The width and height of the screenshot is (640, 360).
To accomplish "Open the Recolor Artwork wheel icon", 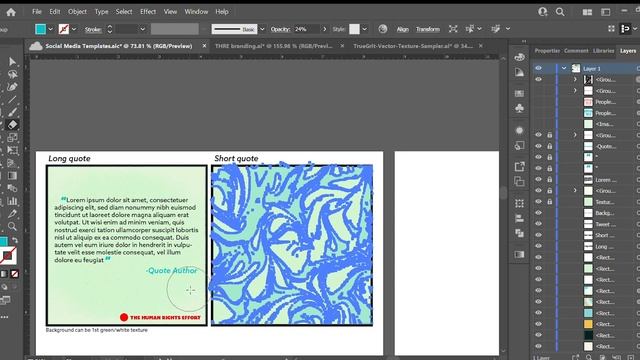I will point(382,29).
